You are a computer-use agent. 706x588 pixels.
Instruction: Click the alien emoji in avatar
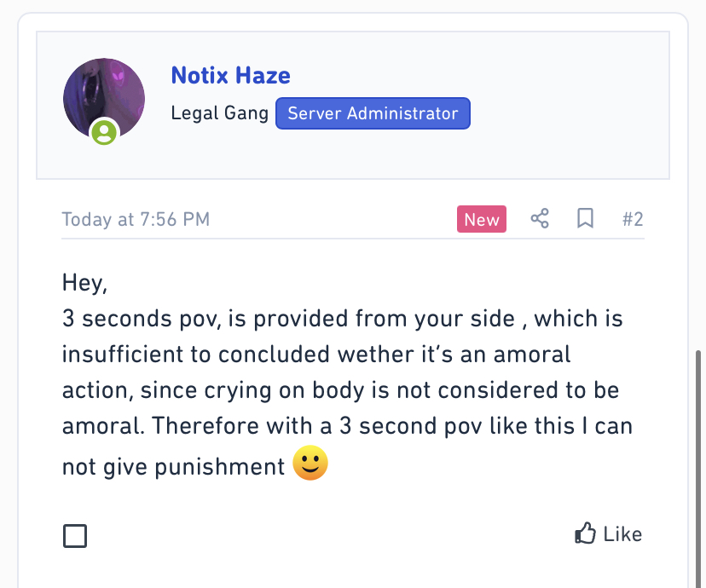click(118, 73)
